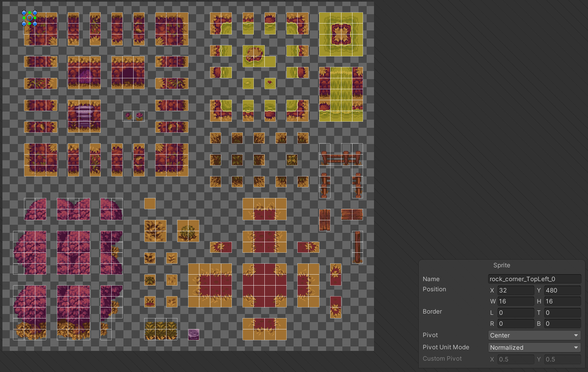Click the Position Y field showing 480
This screenshot has height=372, width=588.
[x=563, y=290]
